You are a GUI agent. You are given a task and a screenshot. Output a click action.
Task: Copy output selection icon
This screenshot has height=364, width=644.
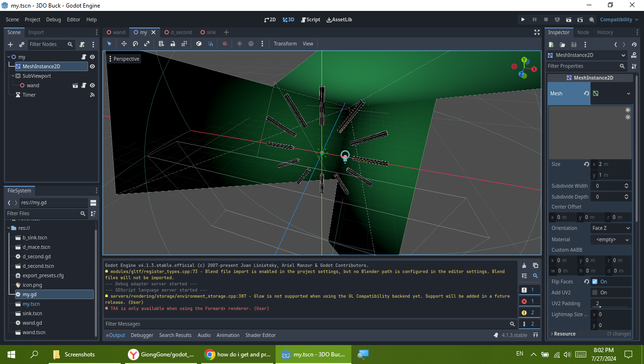[x=536, y=265]
